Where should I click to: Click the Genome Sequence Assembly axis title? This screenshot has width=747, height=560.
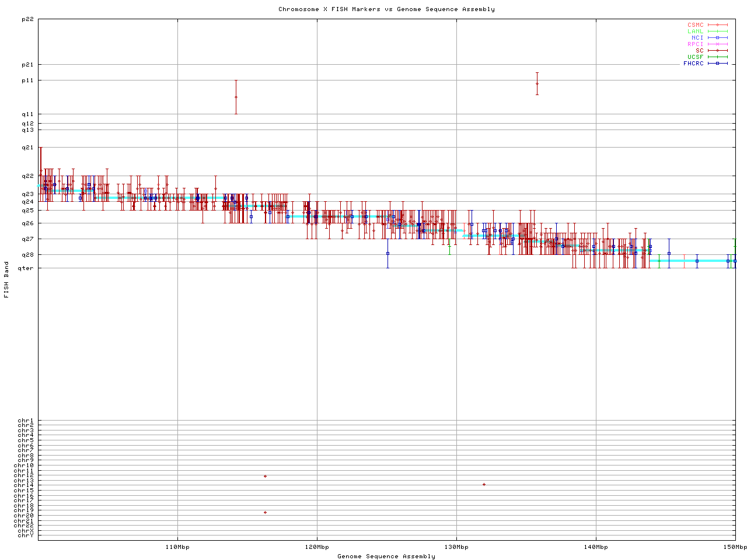[x=386, y=556]
